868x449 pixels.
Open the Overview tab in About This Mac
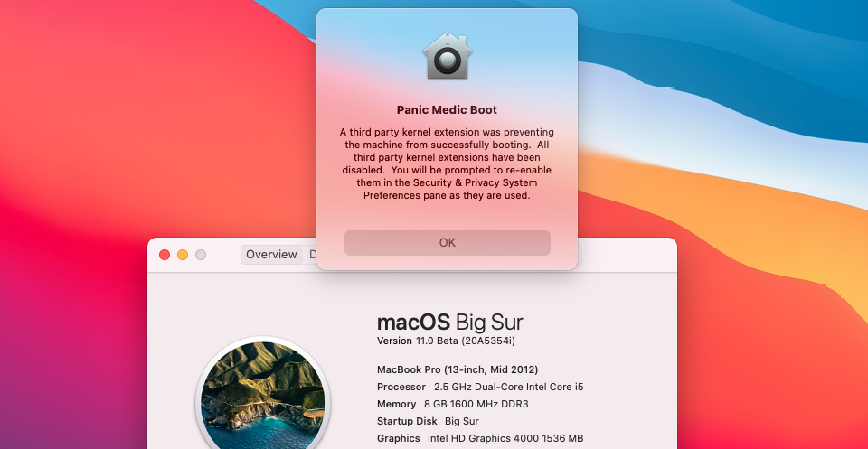(271, 255)
